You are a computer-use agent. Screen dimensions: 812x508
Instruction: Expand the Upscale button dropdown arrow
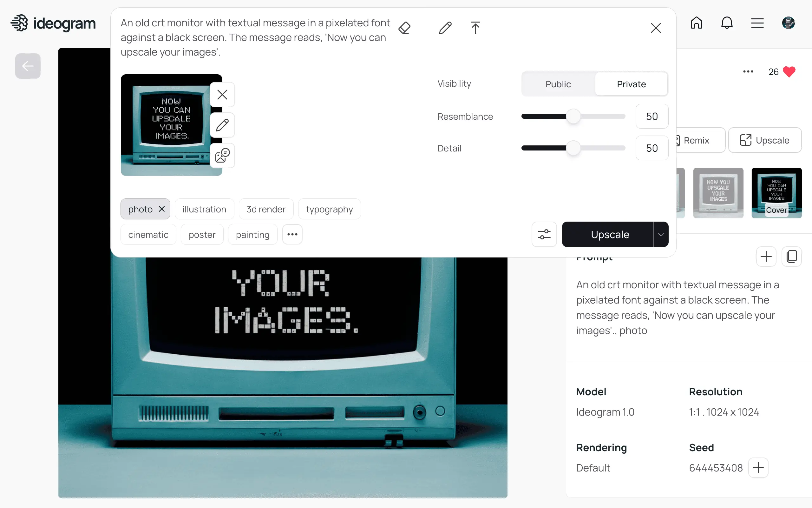661,234
